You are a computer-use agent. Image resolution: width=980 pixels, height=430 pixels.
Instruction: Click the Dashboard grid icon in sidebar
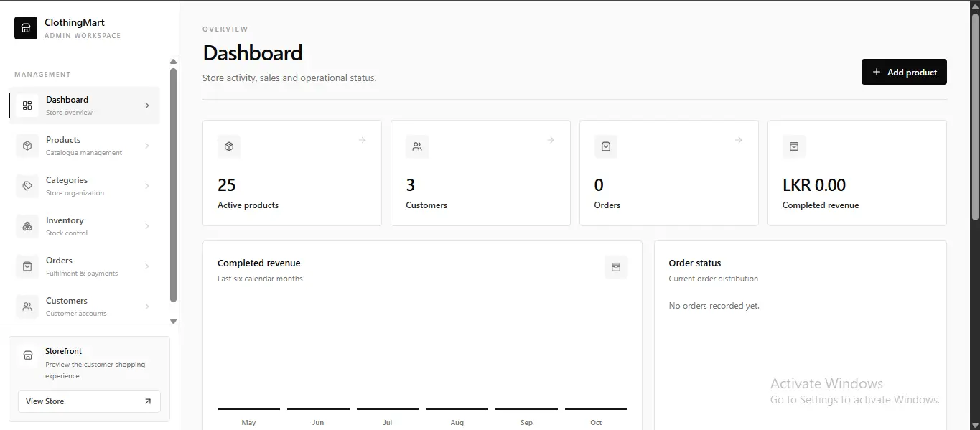coord(27,106)
